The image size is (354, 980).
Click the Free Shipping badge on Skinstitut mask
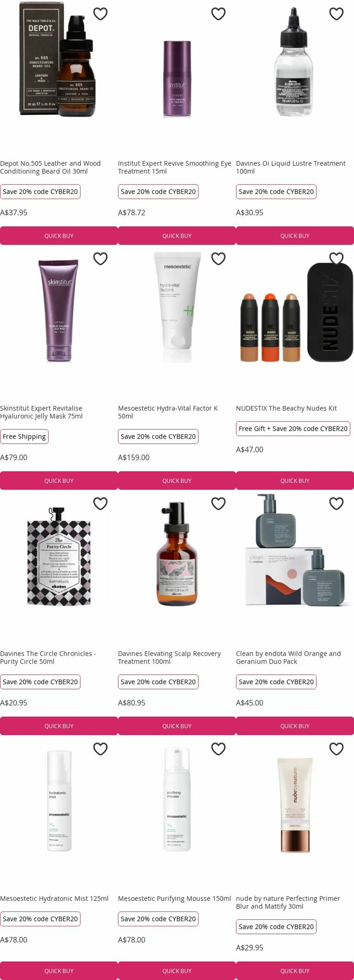point(24,436)
